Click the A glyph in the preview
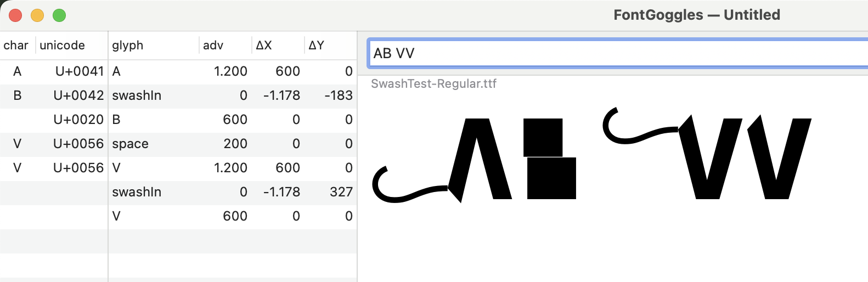The image size is (868, 282). (482, 165)
